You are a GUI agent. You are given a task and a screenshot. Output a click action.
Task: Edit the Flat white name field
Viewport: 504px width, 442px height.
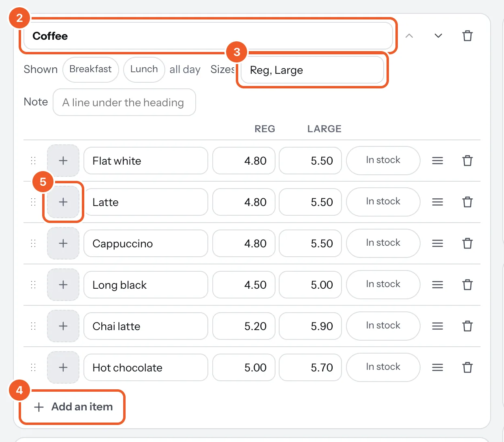[x=146, y=161]
